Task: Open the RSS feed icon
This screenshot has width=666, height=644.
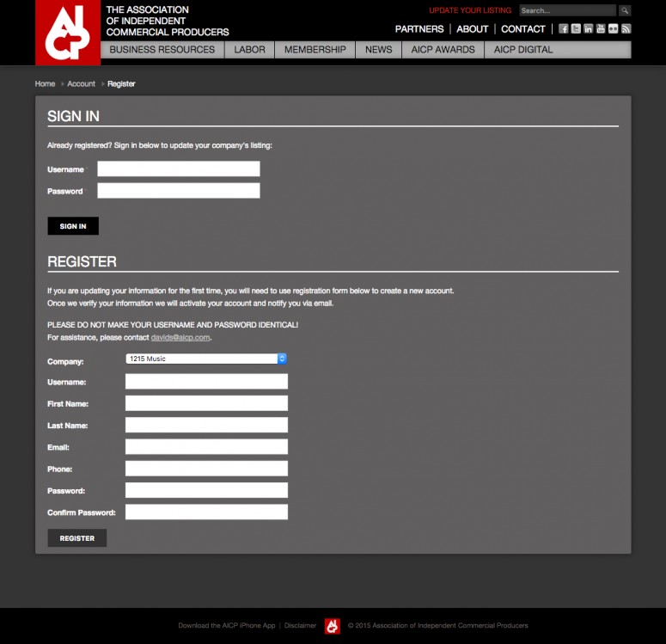Action: (626, 28)
